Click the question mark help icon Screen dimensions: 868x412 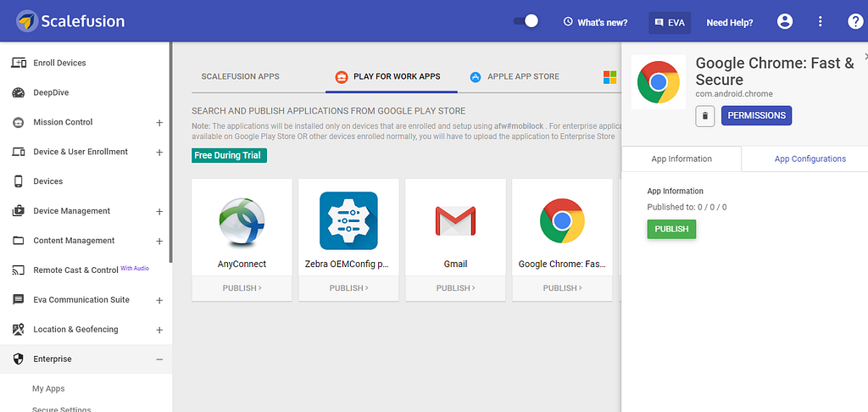[x=855, y=21]
